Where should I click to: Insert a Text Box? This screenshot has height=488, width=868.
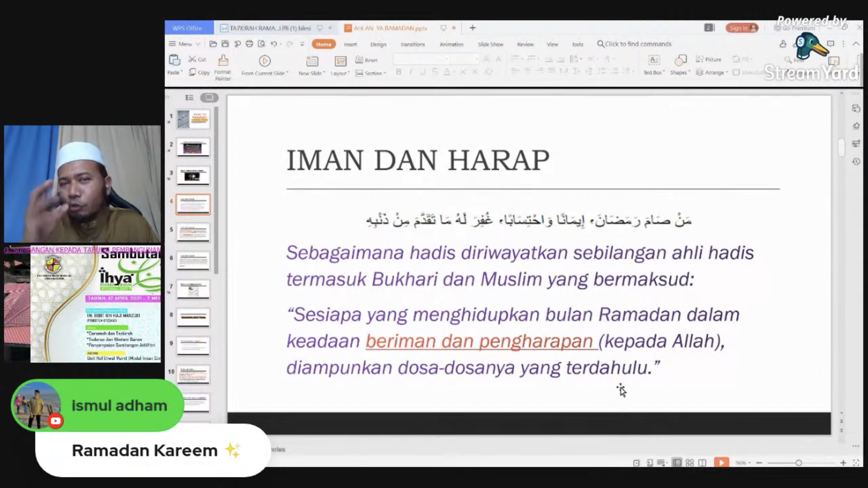tap(653, 65)
